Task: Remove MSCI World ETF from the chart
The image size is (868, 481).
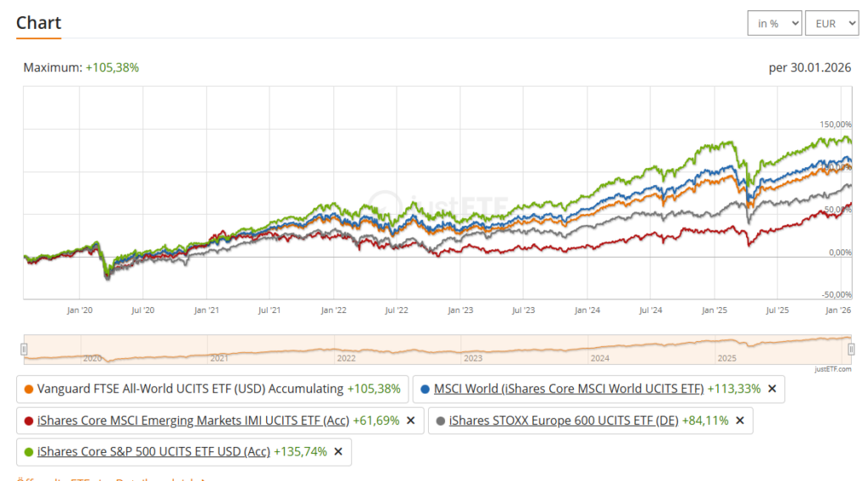Action: point(771,389)
